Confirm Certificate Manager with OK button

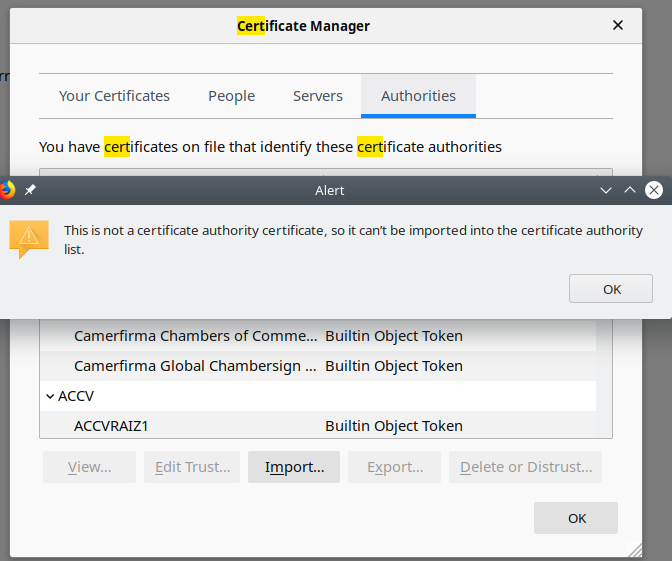click(x=576, y=518)
